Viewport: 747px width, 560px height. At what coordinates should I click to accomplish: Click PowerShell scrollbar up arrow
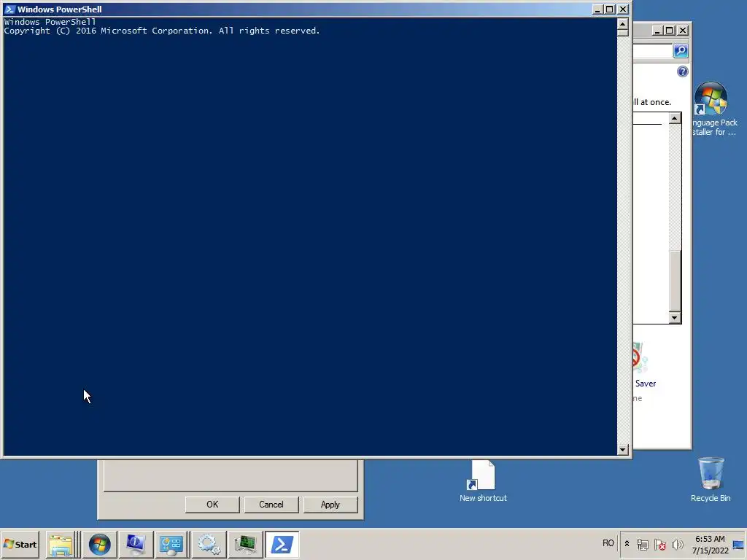coord(623,23)
